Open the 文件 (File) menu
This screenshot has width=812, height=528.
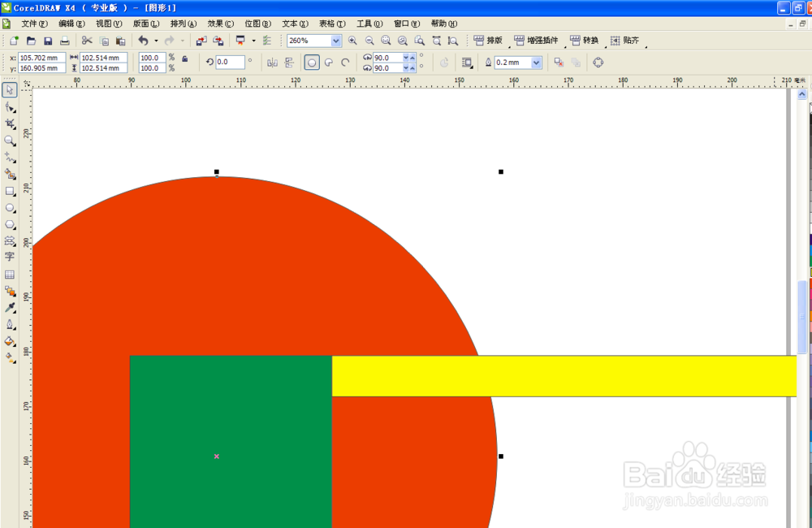[x=34, y=24]
